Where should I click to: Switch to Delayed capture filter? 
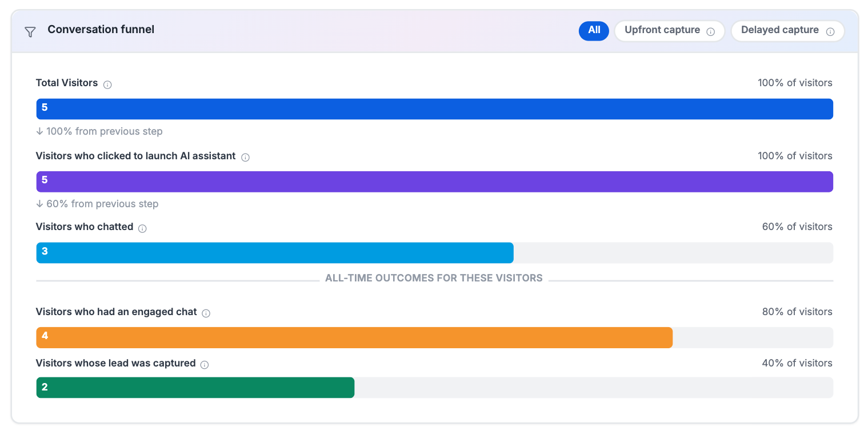click(787, 31)
